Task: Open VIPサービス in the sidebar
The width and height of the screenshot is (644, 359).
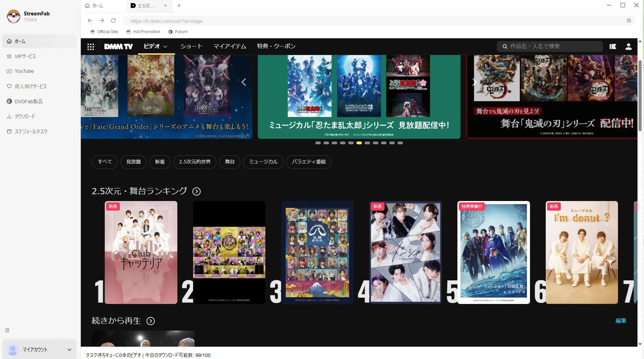Action: click(39, 56)
